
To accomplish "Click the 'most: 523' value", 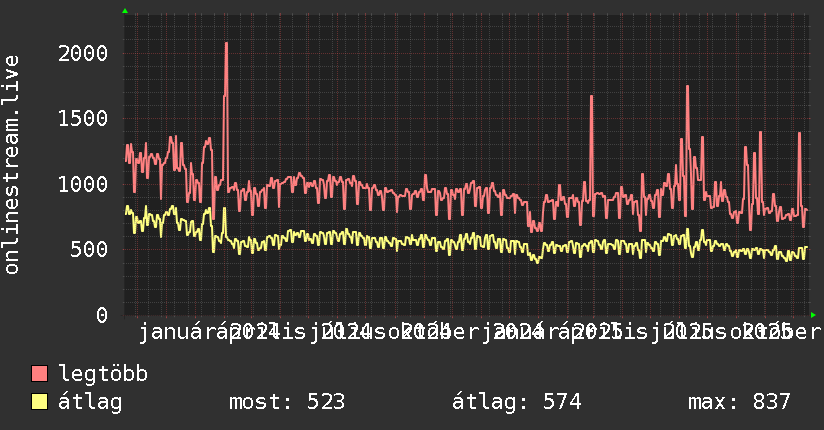I will point(287,402).
